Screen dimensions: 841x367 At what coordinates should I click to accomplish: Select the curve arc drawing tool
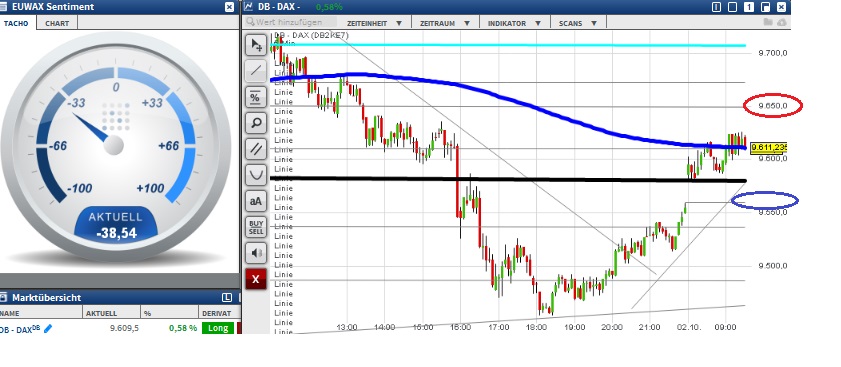[x=256, y=175]
